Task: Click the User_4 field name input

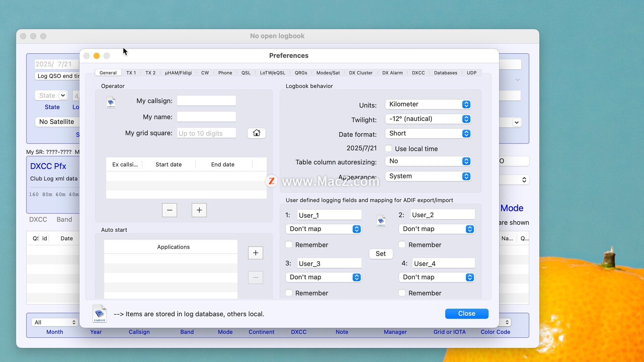Action: coord(443,263)
